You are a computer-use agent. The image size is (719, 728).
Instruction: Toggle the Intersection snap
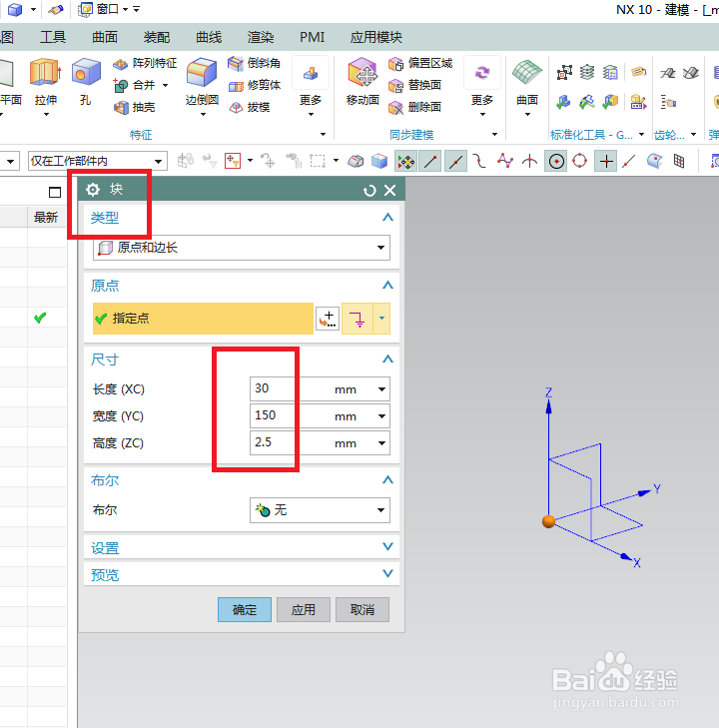[529, 162]
